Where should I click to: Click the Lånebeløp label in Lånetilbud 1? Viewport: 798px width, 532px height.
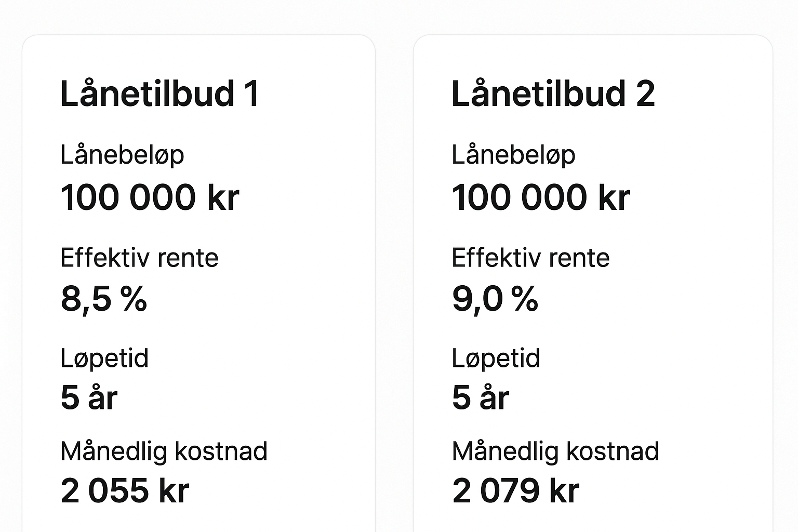pyautogui.click(x=122, y=155)
